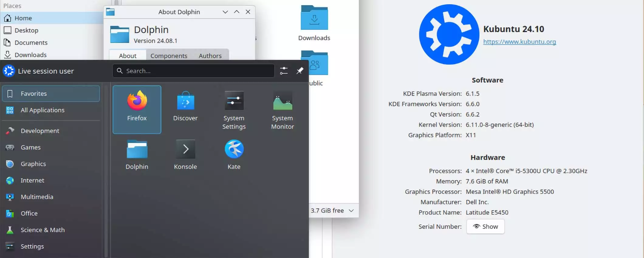Open Dolphin file manager from launcher grid
This screenshot has width=644, height=258.
(137, 155)
